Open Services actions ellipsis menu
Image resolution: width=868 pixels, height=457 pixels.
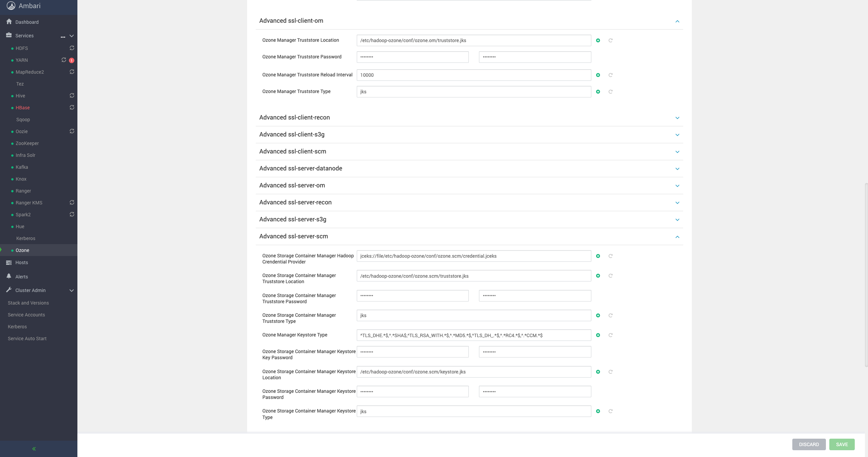(x=63, y=37)
